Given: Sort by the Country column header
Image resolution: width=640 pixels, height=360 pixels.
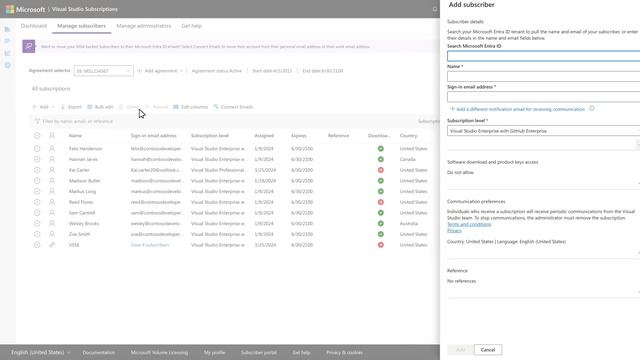Looking at the screenshot, I should pos(409,136).
